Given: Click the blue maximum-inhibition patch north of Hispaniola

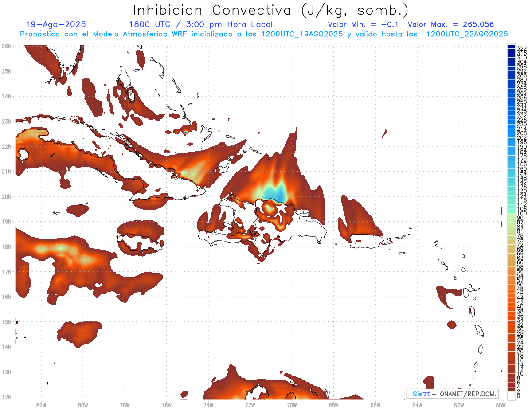Looking at the screenshot, I should pos(274,193).
